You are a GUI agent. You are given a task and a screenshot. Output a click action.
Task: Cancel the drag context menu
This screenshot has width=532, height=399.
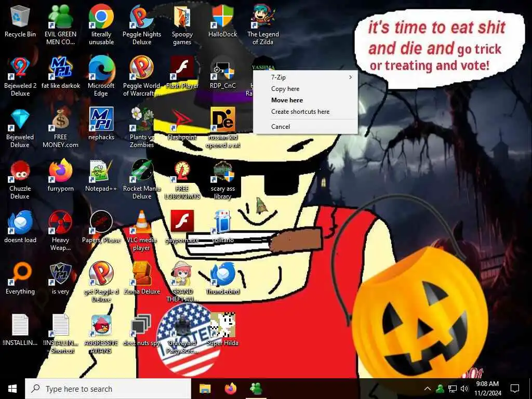[x=305, y=127]
